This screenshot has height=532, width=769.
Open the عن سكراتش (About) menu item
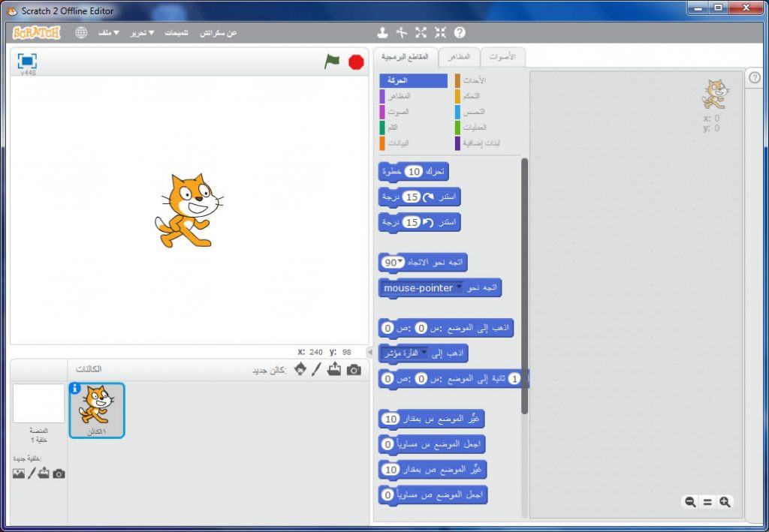tap(219, 33)
